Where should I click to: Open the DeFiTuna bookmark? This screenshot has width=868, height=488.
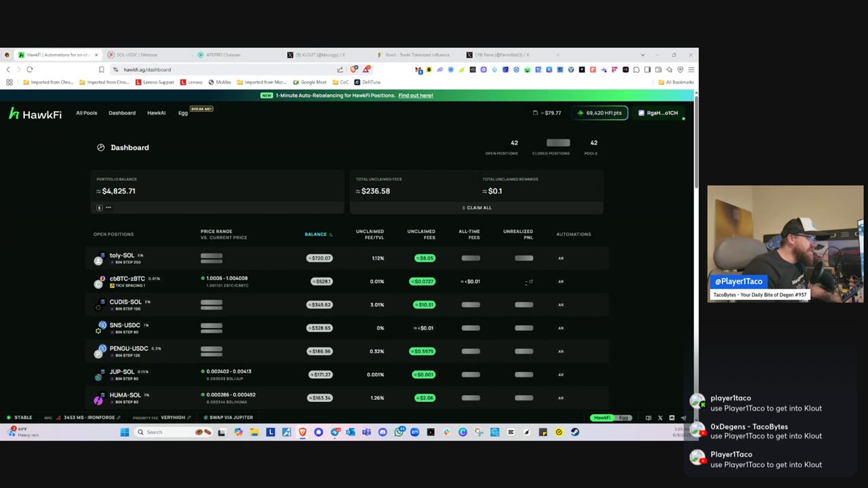(x=367, y=83)
